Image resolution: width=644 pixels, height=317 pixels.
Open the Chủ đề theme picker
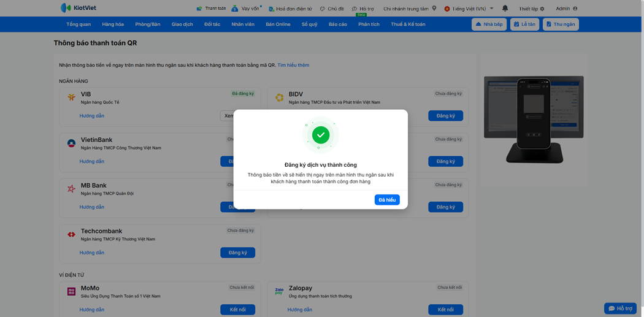click(332, 8)
